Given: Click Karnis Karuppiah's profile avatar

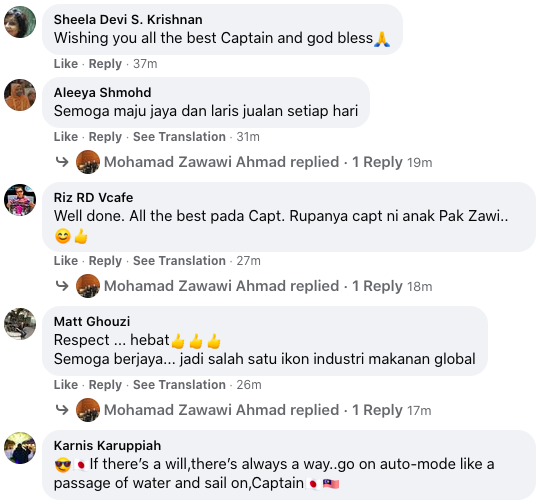Looking at the screenshot, I should 20,448.
